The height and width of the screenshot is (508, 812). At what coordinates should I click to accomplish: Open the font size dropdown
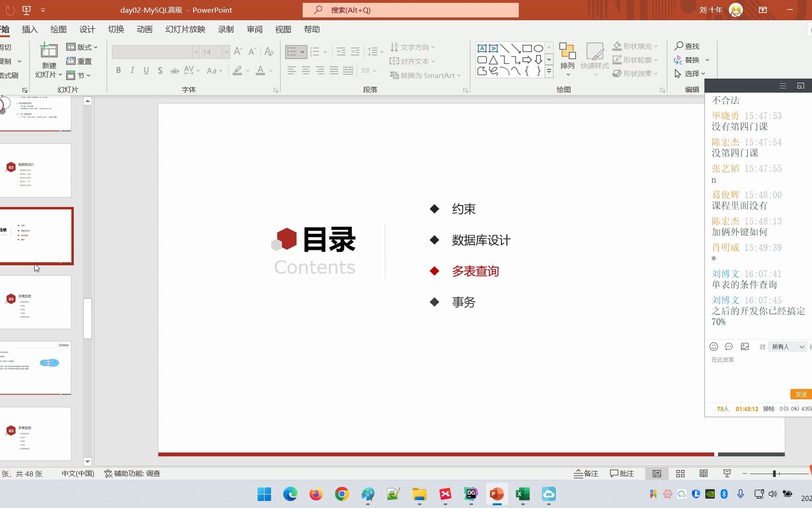[226, 52]
